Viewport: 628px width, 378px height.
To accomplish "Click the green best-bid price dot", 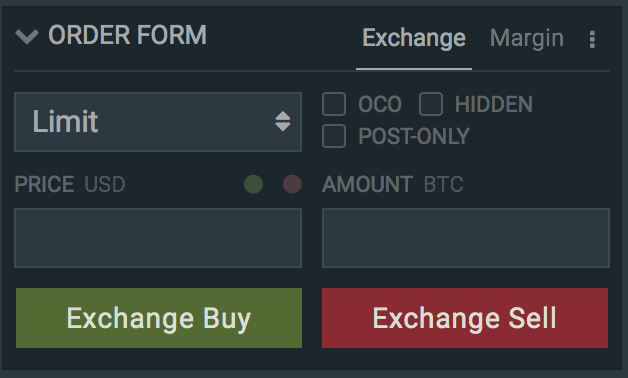I will (x=254, y=184).
